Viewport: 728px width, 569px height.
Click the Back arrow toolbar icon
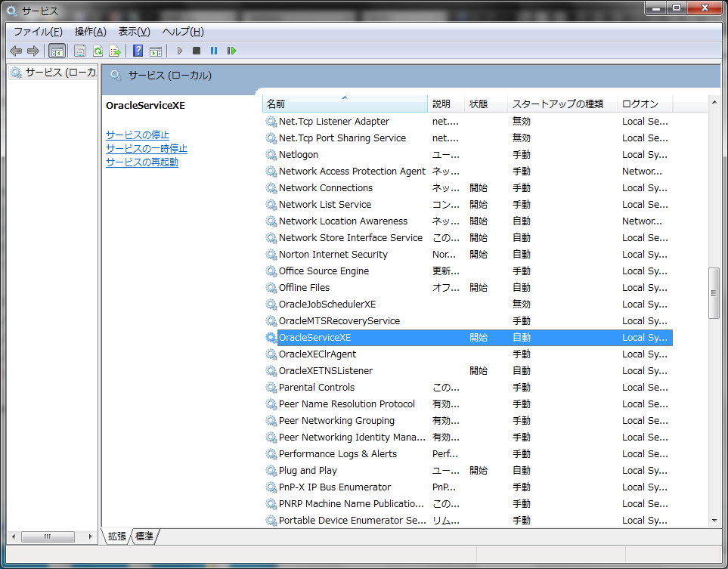[16, 51]
